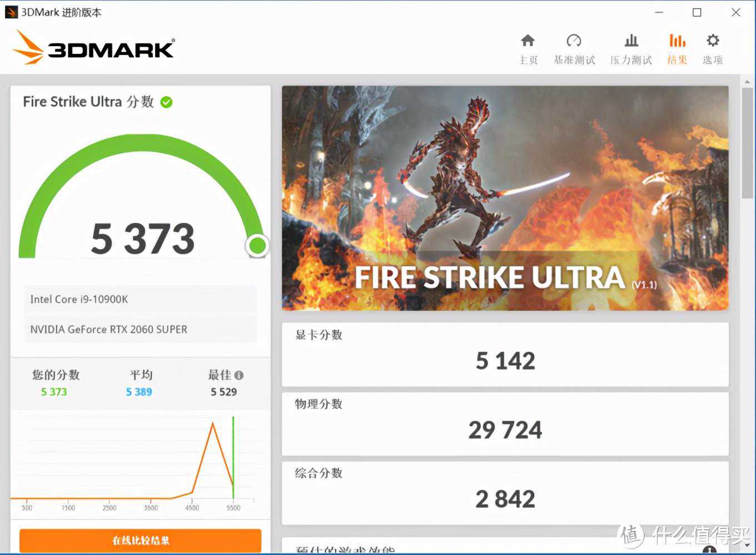Viewport: 756px width, 555px height.
Task: Click the NVIDIA GeForce RTX 2060 SUPER row
Action: pos(140,329)
